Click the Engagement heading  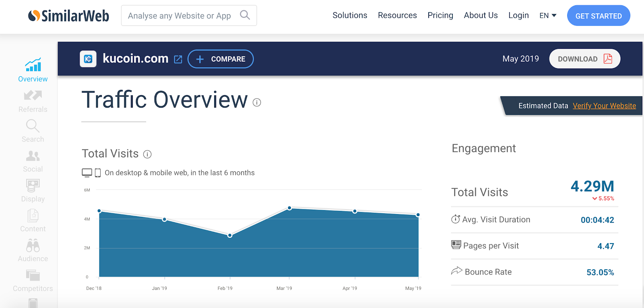point(484,148)
